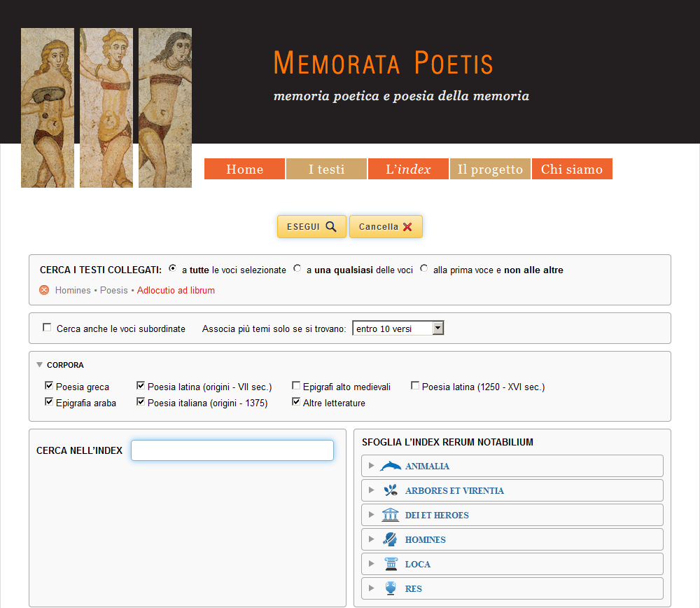Click the column icon for Loca

(391, 564)
